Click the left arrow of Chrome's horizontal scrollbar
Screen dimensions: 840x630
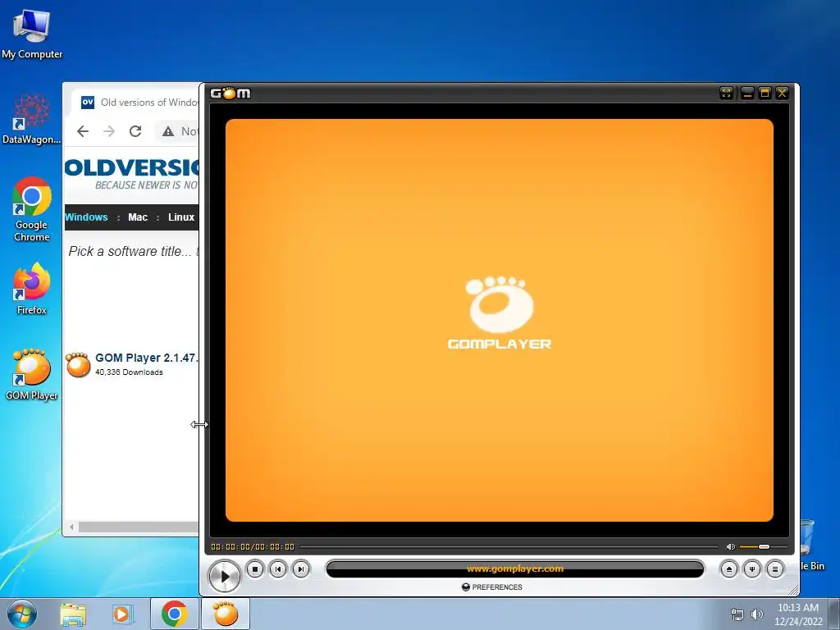(71, 527)
